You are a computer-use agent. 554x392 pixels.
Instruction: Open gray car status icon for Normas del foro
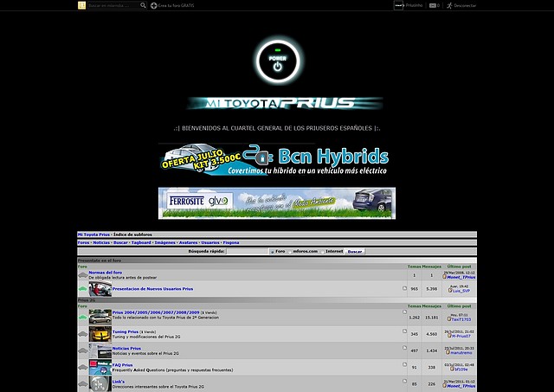pyautogui.click(x=83, y=275)
